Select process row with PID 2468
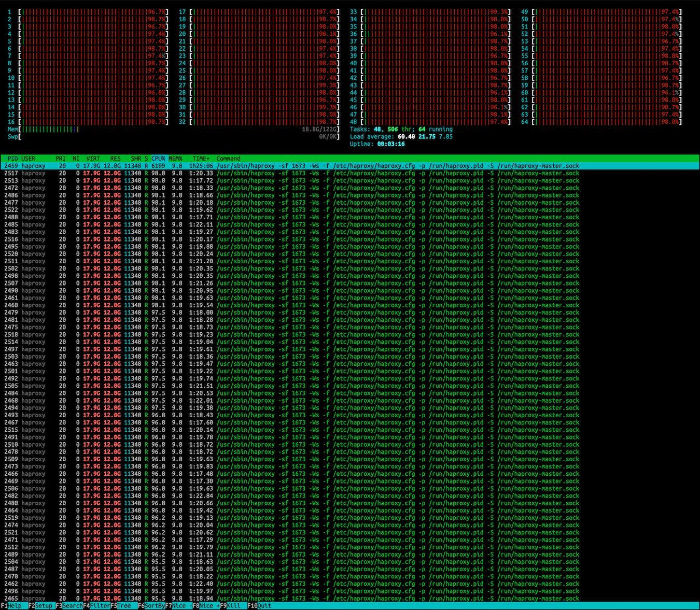The width and height of the screenshot is (700, 610). point(349,401)
